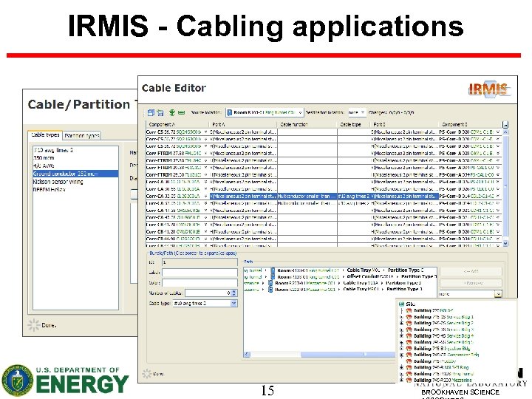This screenshot has height=399, width=532.
Task: Click the Site globe icon in location tree
Action: click(x=402, y=304)
